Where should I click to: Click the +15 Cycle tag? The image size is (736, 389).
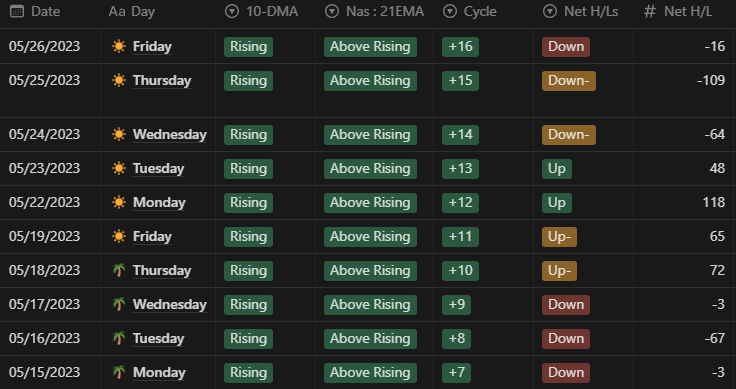pyautogui.click(x=460, y=81)
